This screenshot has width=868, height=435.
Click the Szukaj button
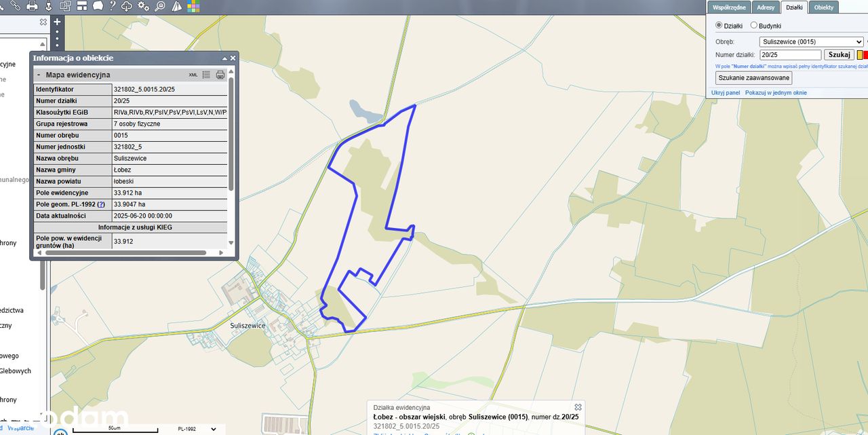839,55
